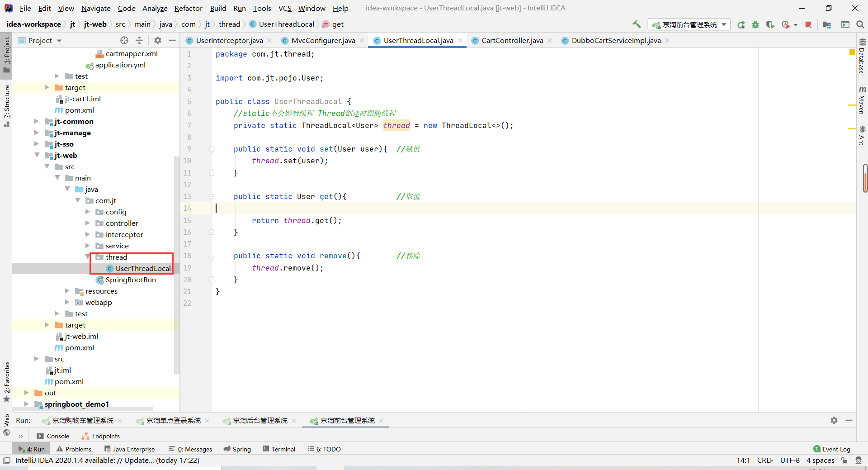Open run configuration dropdown 京淘前台管理系统
Image resolution: width=868 pixels, height=470 pixels.
tap(689, 24)
